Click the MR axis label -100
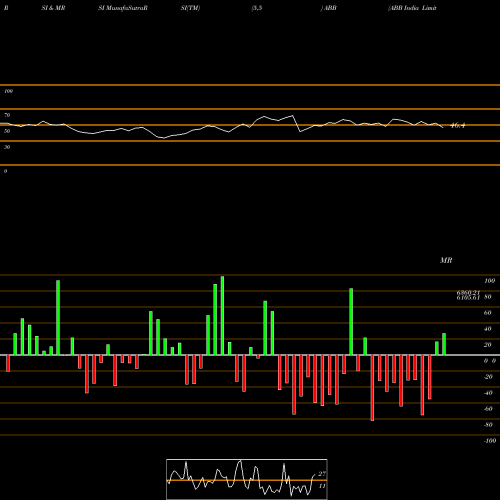 coord(489,441)
